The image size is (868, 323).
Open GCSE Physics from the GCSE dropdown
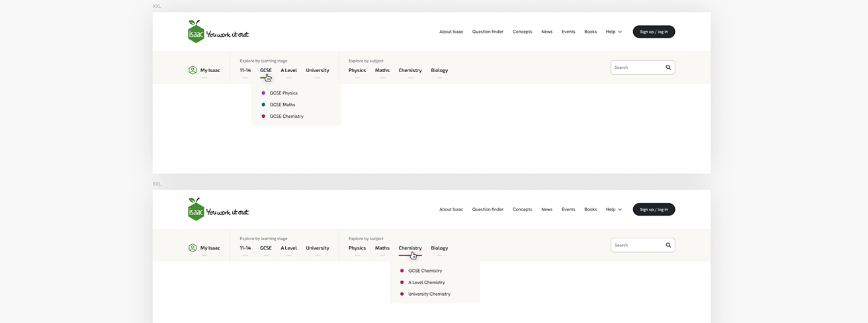point(284,93)
